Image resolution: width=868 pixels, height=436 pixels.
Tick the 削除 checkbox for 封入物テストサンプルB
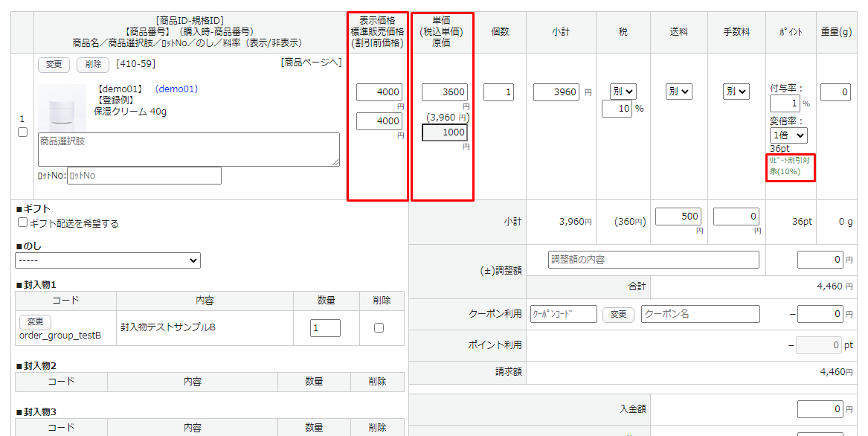click(379, 328)
